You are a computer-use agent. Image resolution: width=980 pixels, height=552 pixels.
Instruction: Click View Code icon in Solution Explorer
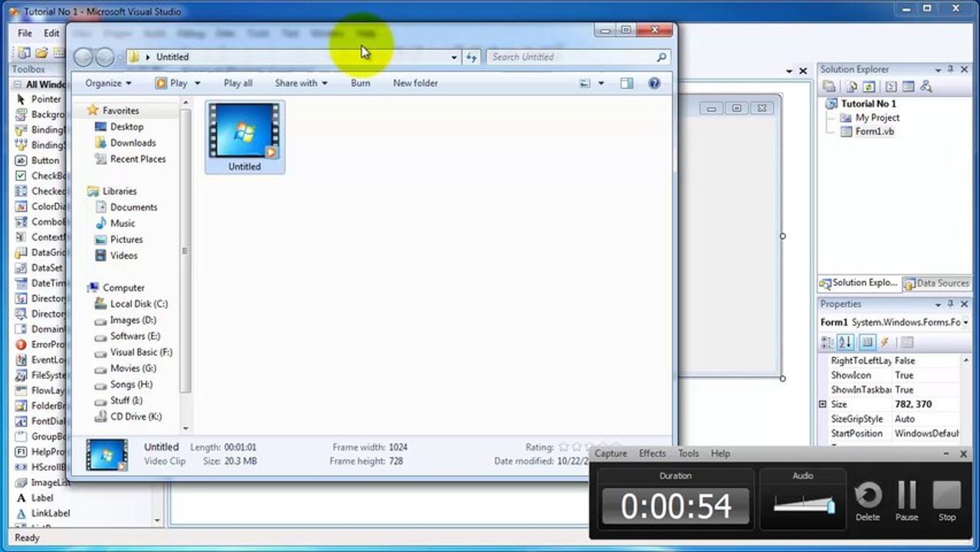pos(891,87)
